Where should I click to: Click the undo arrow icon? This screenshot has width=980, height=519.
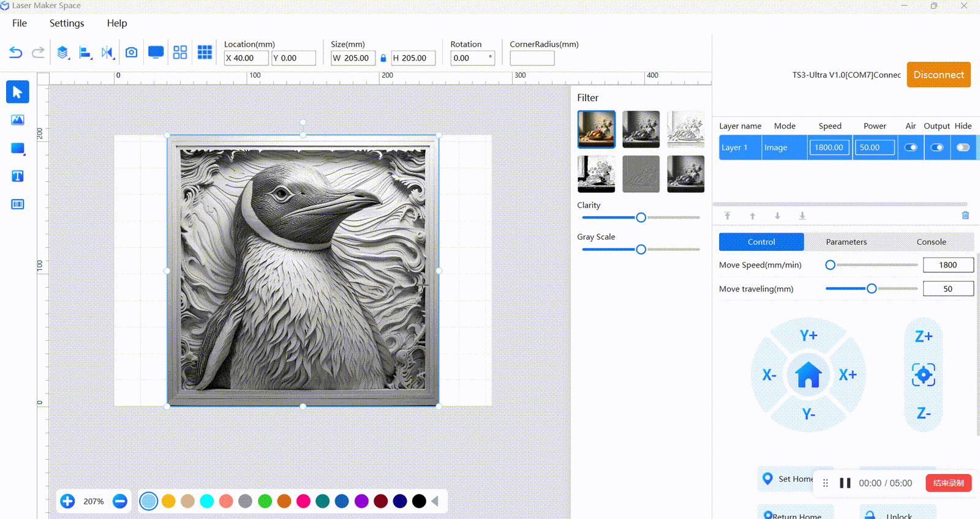click(x=15, y=53)
